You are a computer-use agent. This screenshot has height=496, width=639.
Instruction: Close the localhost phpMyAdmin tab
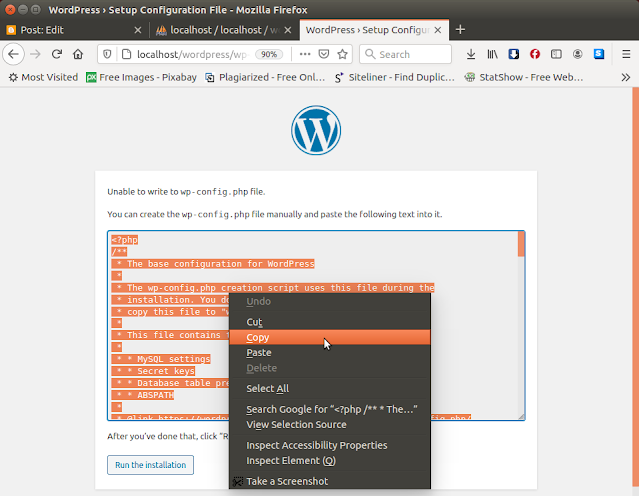pos(288,30)
